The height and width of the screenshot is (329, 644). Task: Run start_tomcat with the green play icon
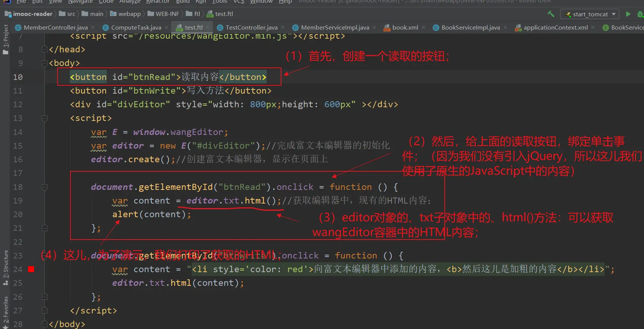628,14
